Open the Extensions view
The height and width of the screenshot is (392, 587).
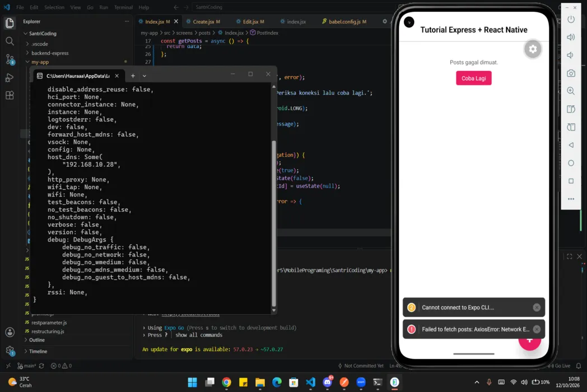click(10, 95)
